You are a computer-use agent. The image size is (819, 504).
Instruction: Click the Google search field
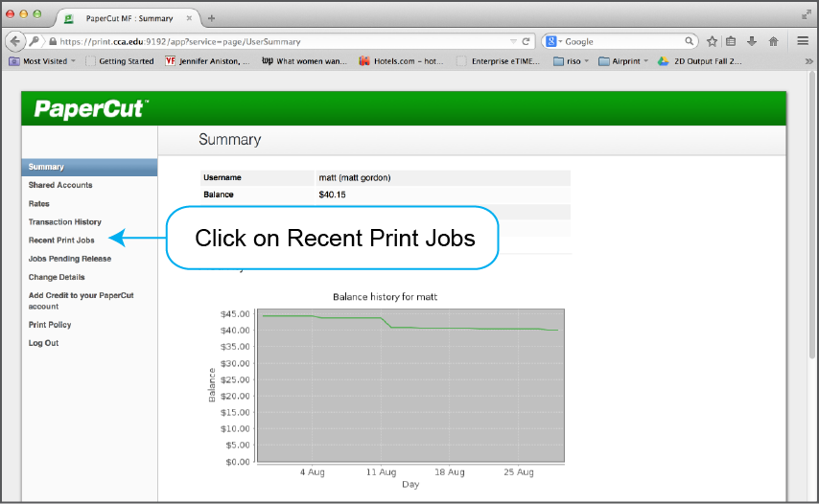623,41
